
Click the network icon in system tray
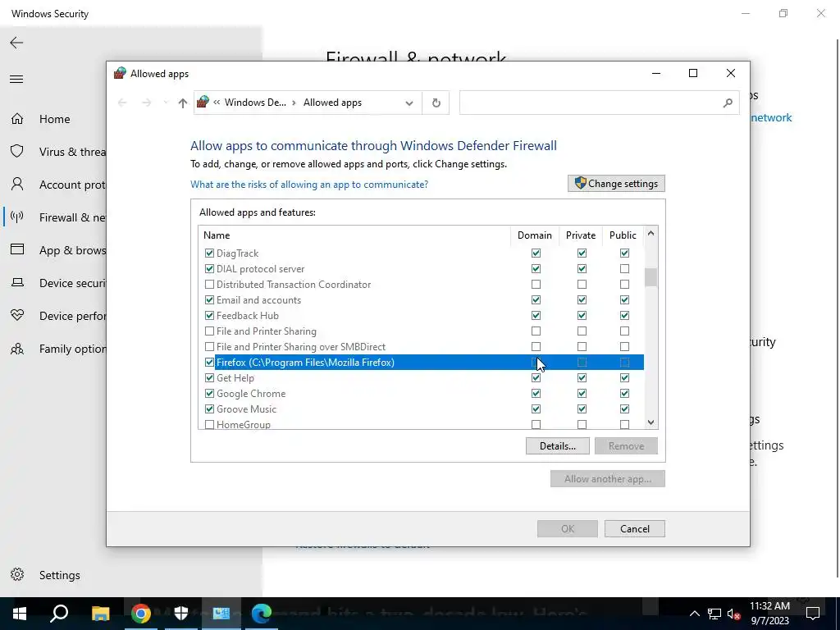[714, 614]
